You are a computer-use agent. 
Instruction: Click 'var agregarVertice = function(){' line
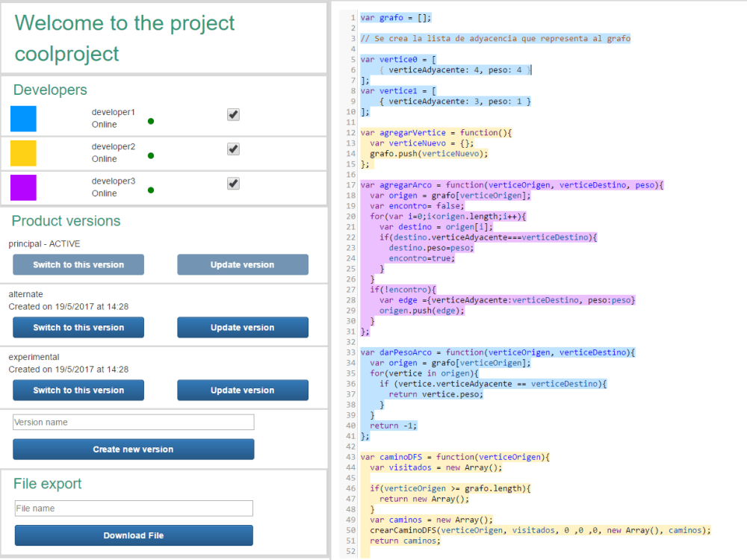(436, 133)
